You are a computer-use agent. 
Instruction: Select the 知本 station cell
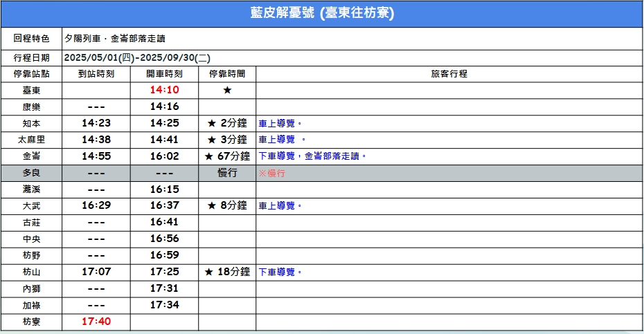point(31,124)
